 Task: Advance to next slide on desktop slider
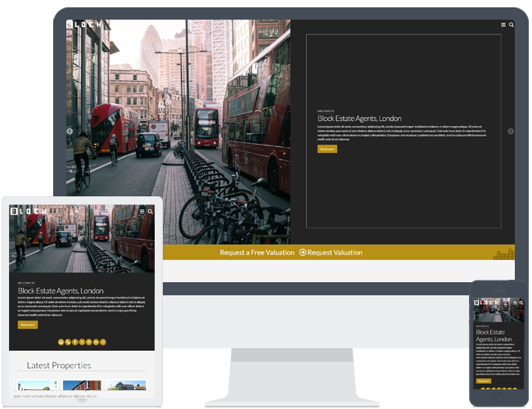tap(511, 131)
